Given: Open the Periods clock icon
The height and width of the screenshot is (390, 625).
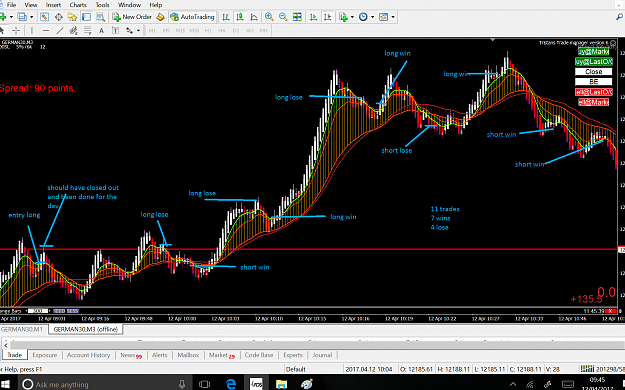Looking at the screenshot, I should [x=363, y=17].
